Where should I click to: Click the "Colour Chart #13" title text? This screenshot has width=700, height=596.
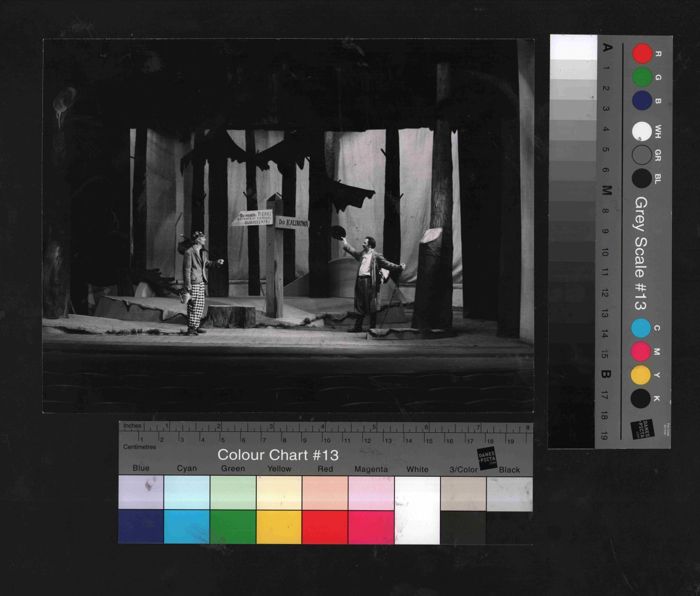[277, 455]
